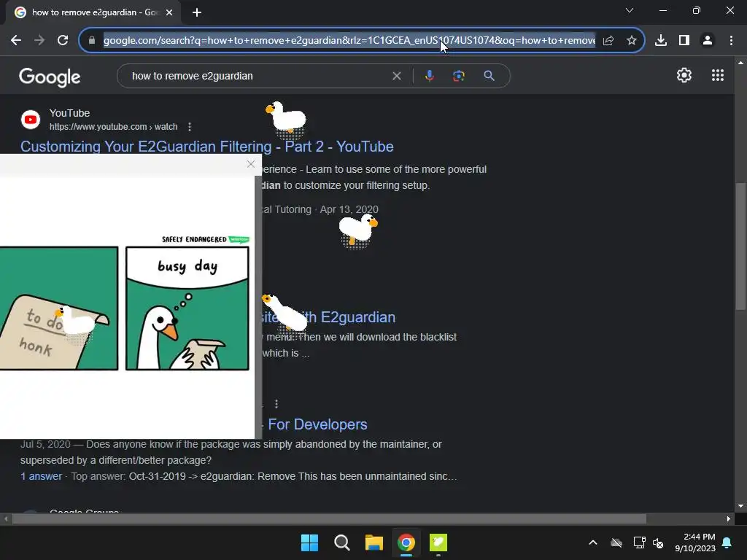Close the goose meme popup window

coord(251,164)
